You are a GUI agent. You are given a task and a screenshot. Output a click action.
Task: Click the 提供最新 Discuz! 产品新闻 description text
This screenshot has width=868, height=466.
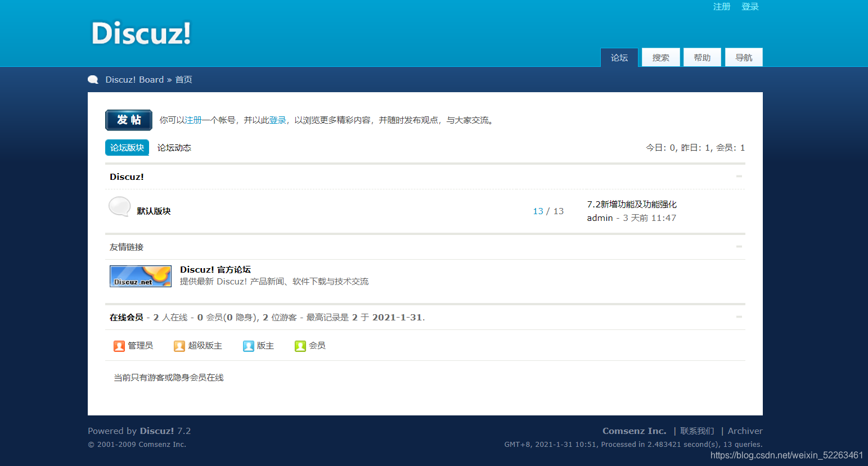[274, 282]
